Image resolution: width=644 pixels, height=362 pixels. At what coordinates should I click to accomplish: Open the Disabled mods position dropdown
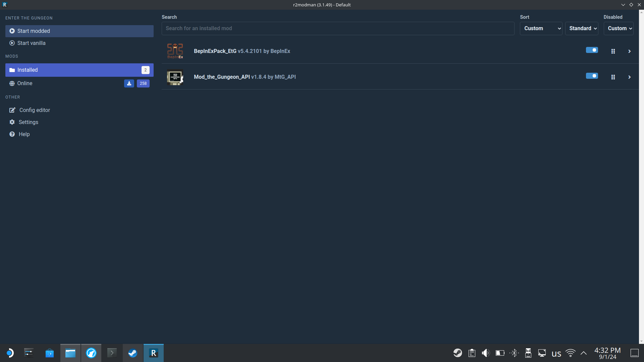coord(619,28)
